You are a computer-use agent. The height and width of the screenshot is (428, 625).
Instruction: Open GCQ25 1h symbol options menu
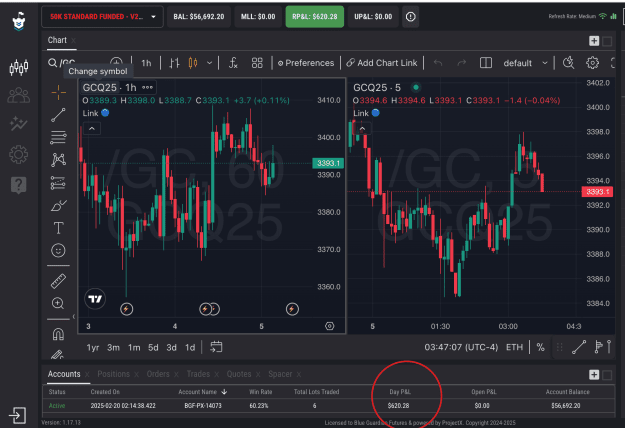click(147, 87)
